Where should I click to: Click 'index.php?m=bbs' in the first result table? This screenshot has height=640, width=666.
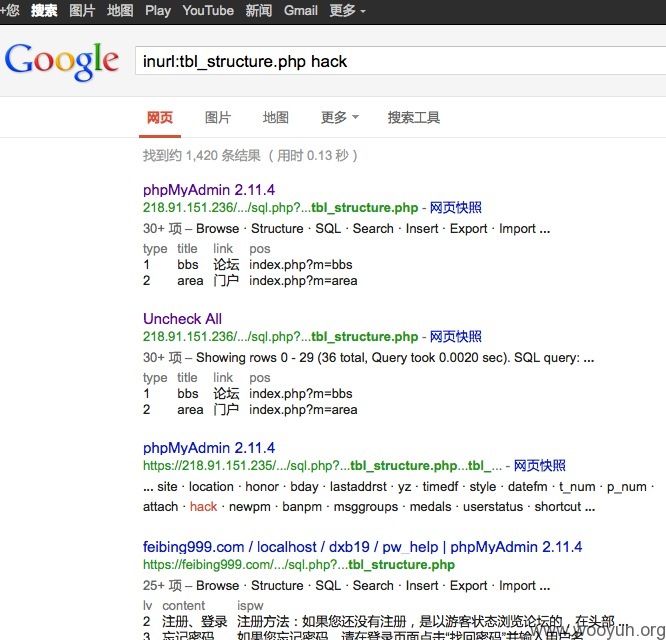pos(301,265)
